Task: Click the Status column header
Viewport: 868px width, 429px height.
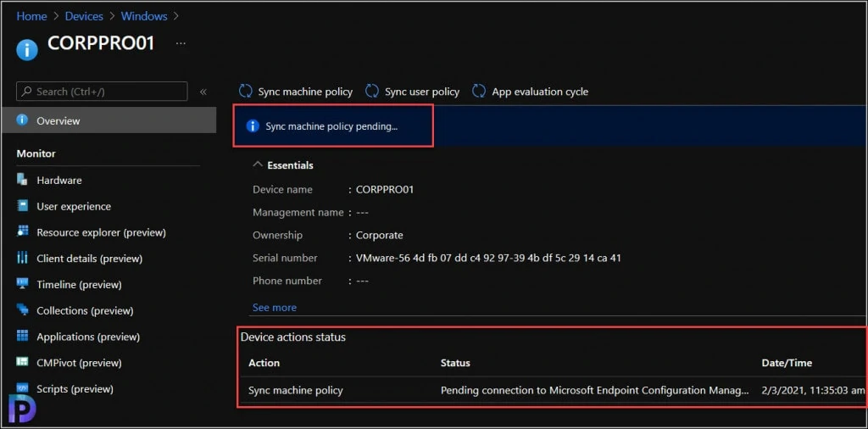Action: [x=455, y=363]
